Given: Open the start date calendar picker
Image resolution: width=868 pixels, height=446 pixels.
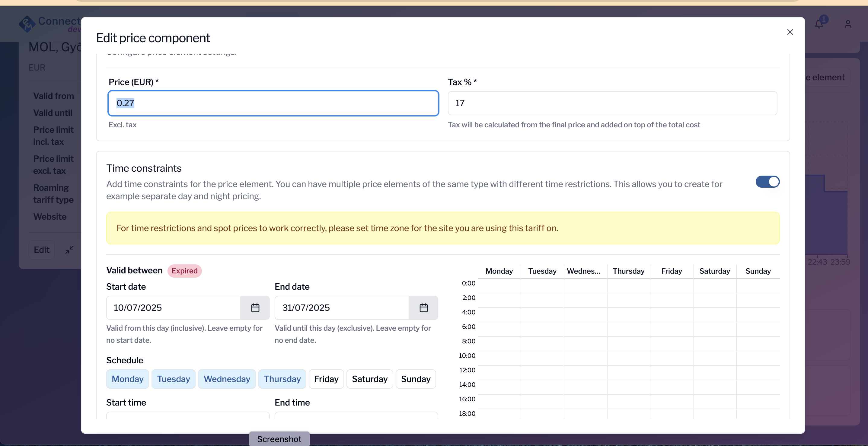Looking at the screenshot, I should tap(255, 307).
